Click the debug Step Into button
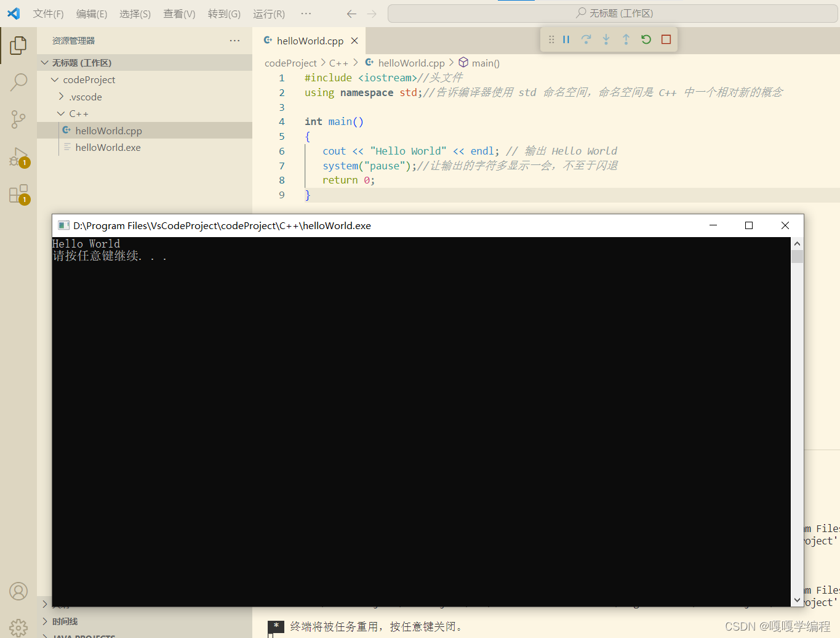 click(x=606, y=39)
